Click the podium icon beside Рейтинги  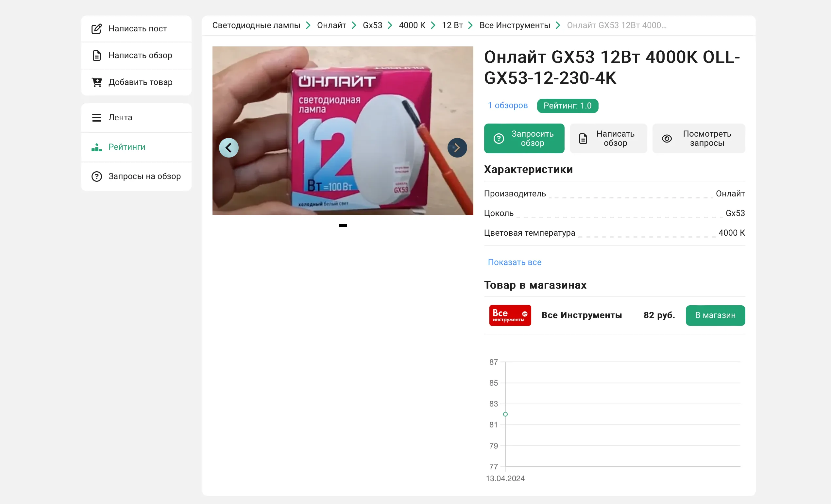[x=96, y=147]
